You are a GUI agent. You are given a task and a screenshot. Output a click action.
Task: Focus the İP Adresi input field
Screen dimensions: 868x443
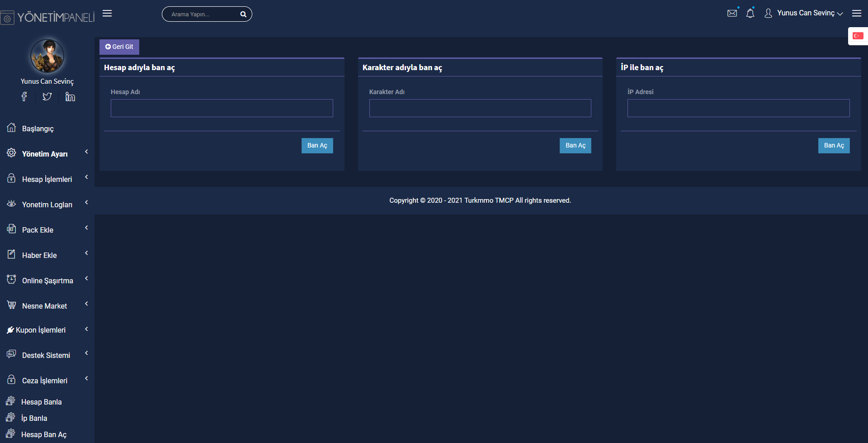(x=739, y=108)
